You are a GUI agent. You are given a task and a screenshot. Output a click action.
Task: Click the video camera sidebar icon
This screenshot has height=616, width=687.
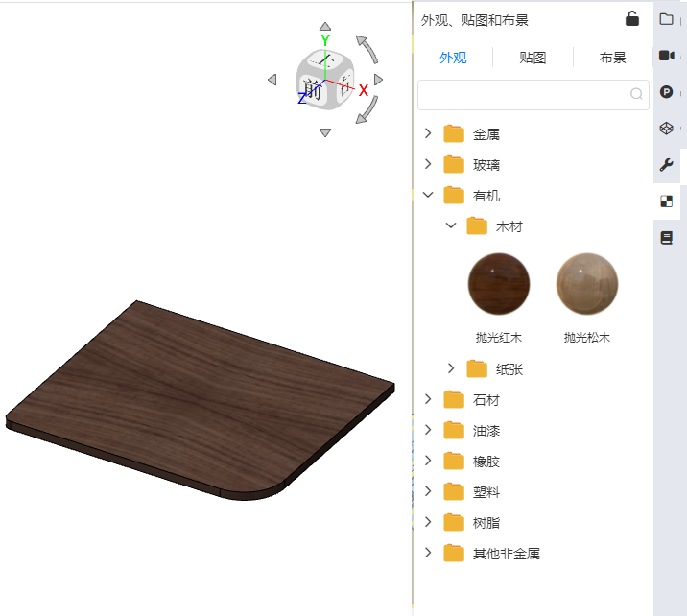667,56
